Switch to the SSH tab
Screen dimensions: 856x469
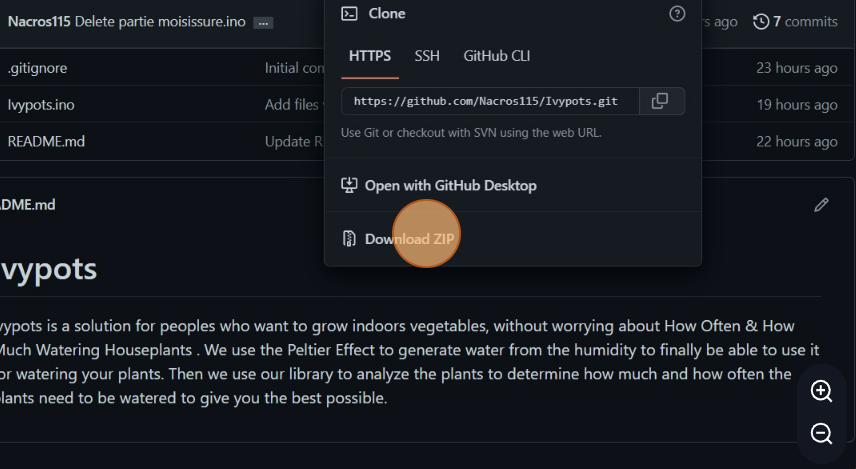point(427,56)
